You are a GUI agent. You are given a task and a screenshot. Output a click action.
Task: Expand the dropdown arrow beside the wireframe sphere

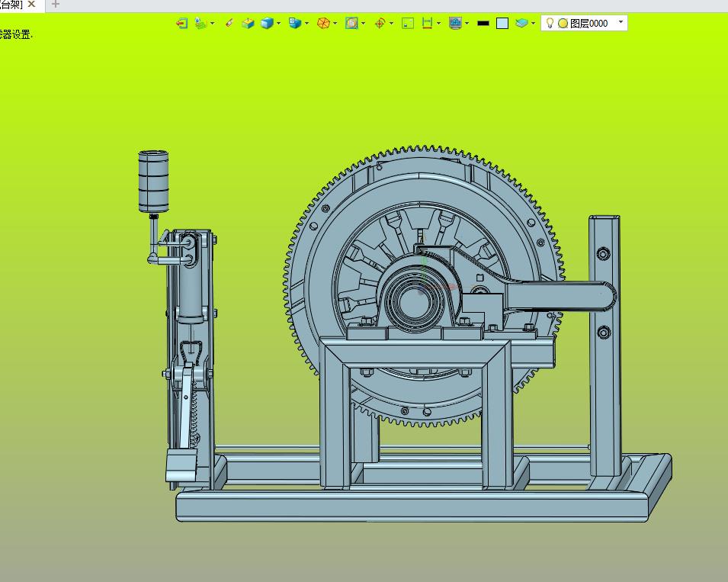(335, 24)
